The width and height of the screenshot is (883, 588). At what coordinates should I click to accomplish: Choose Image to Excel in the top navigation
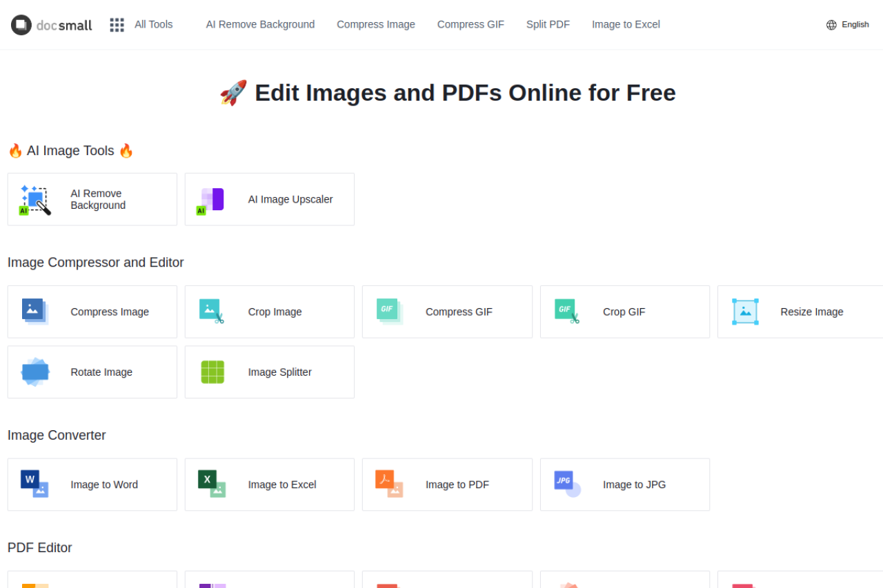626,24
